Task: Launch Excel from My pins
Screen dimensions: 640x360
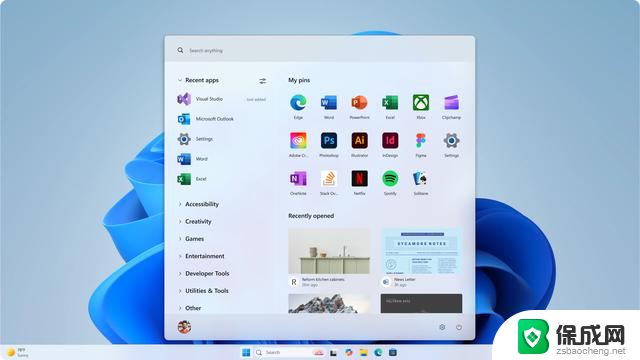Action: [390, 106]
